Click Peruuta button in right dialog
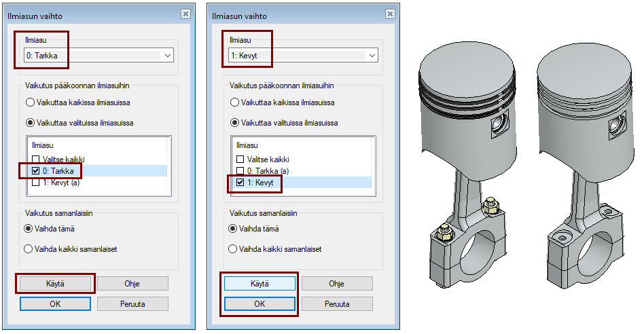Screen dimensions: 644x334 point(337,304)
